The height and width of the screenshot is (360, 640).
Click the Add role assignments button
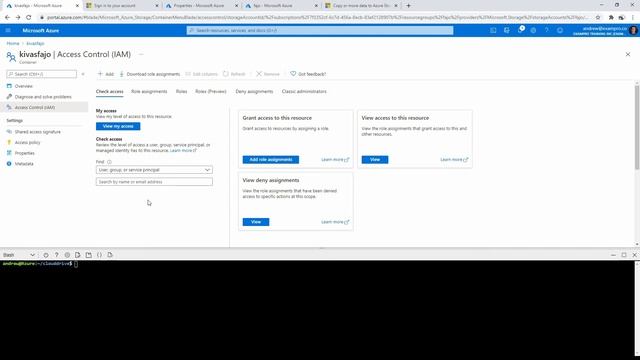tap(271, 160)
